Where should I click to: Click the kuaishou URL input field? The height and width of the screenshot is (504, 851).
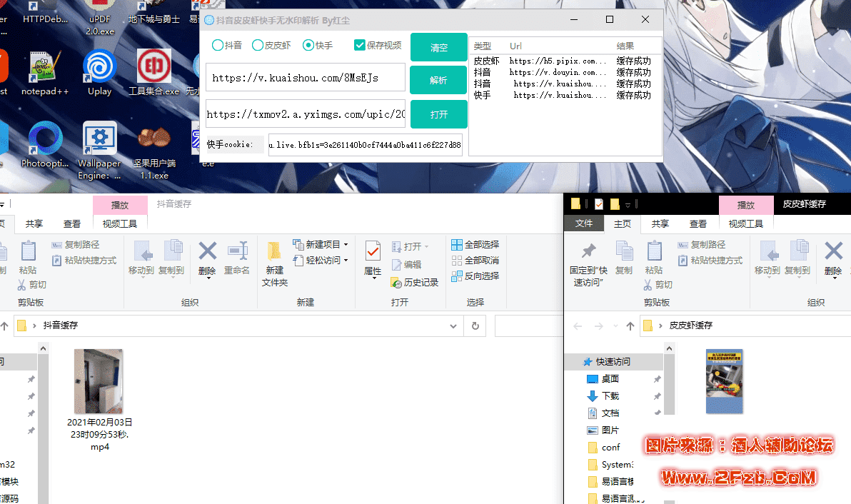click(x=306, y=78)
